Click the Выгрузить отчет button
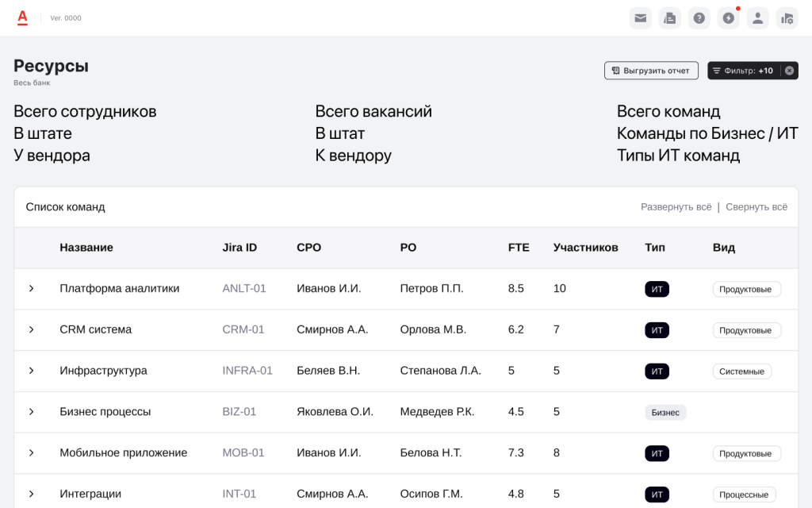Screen dimensions: 812x508 651,71
